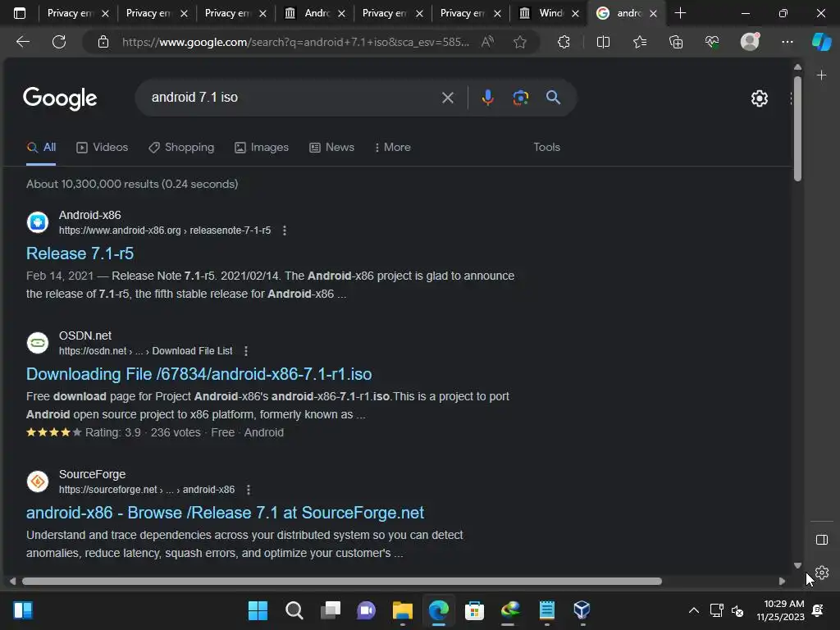Screen dimensions: 840x630
Task: Open the search Tools options
Action: click(546, 148)
